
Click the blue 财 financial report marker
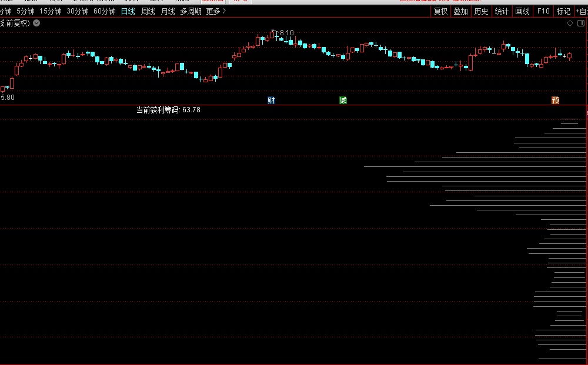271,100
